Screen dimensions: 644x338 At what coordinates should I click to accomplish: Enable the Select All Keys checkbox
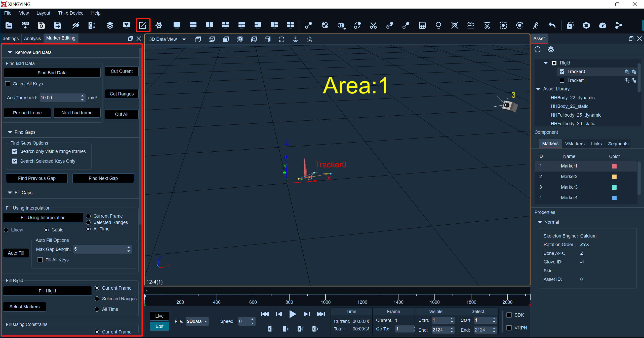coord(8,84)
